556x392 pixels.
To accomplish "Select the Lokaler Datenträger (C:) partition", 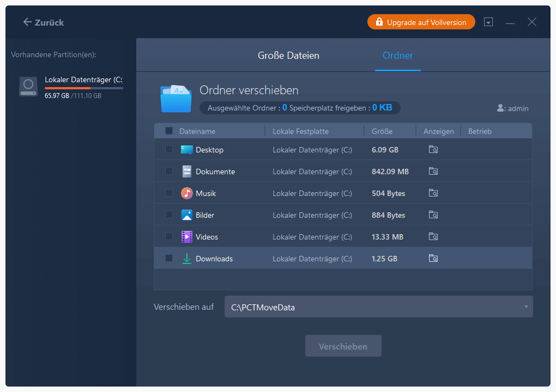I will tap(83, 80).
